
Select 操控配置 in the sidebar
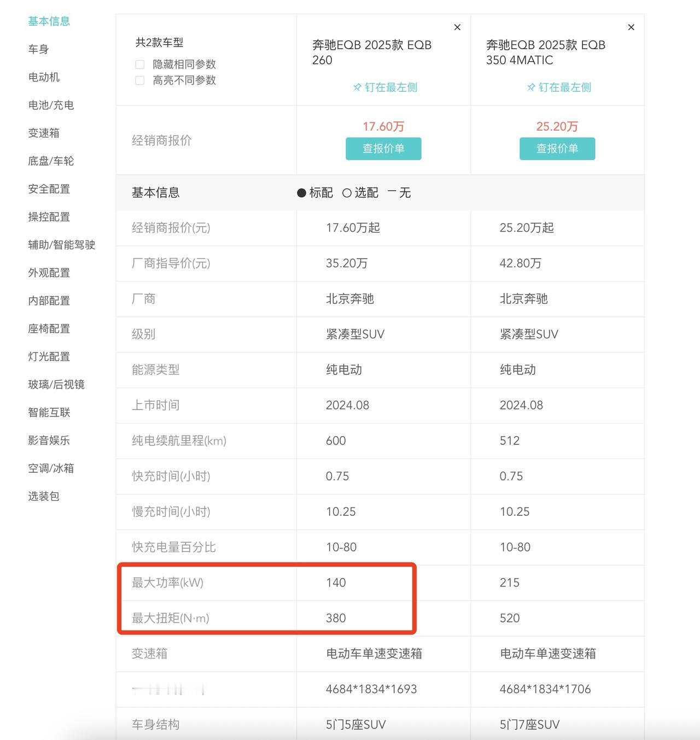(x=49, y=216)
